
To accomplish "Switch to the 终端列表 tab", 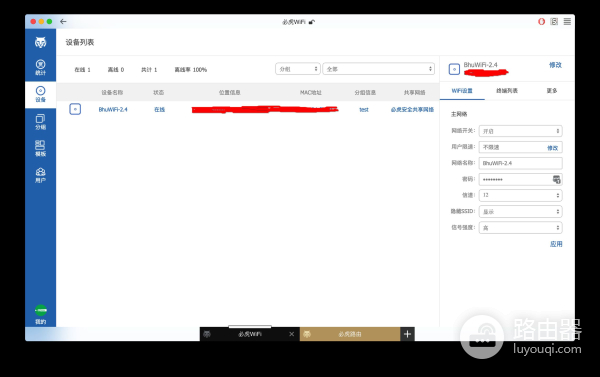I will (507, 91).
